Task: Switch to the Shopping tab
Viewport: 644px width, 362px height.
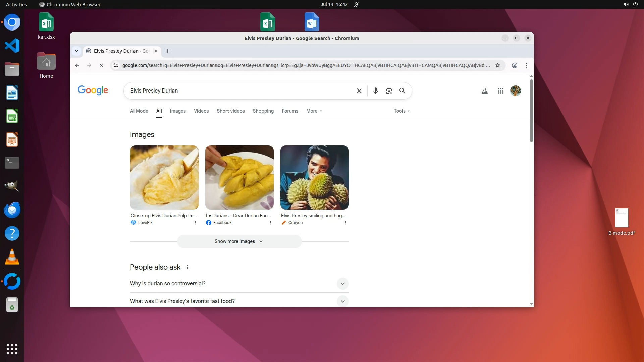Action: [x=263, y=111]
